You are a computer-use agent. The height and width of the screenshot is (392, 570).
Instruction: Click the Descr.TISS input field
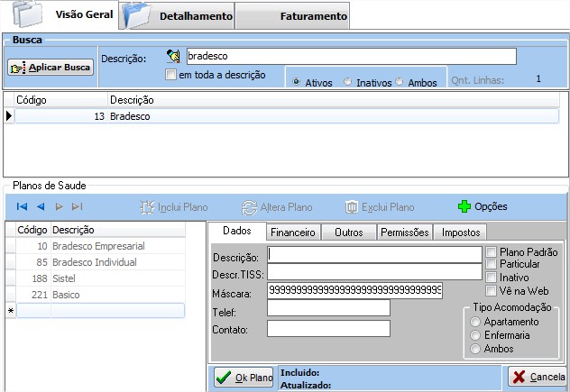pyautogui.click(x=374, y=271)
